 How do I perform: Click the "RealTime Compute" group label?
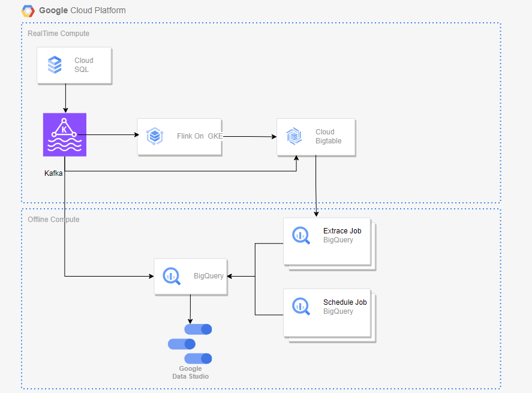(x=58, y=34)
